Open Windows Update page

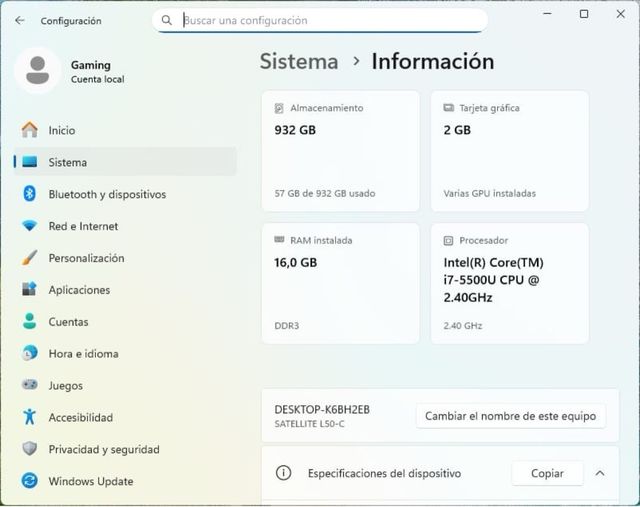[x=125, y=481]
